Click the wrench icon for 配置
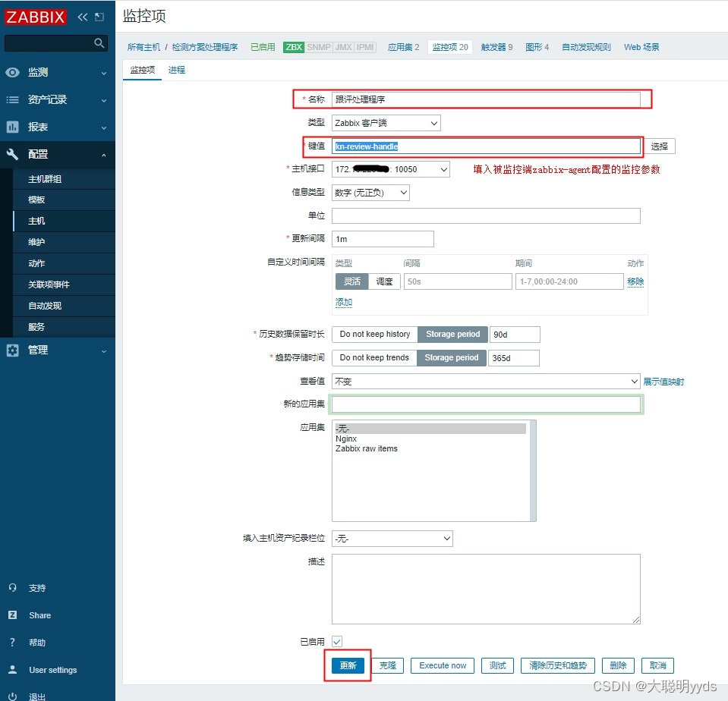 (13, 154)
